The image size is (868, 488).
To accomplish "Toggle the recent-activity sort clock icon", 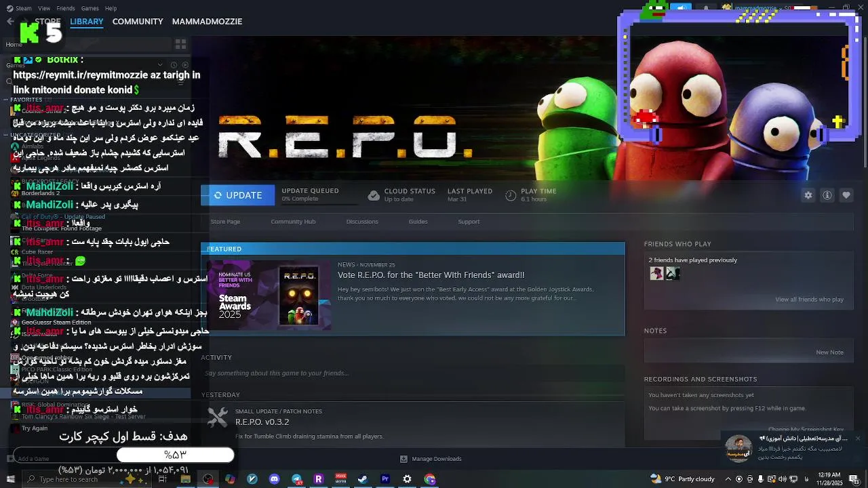I will [174, 65].
